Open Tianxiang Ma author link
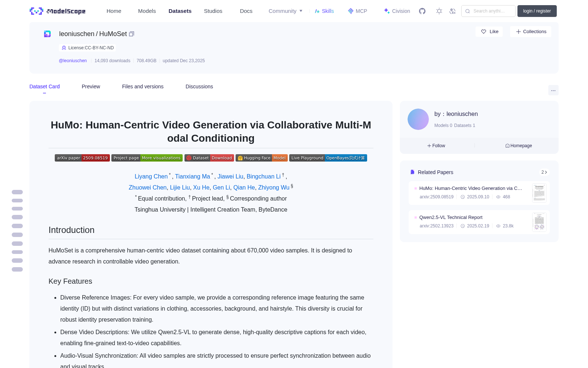 [193, 177]
